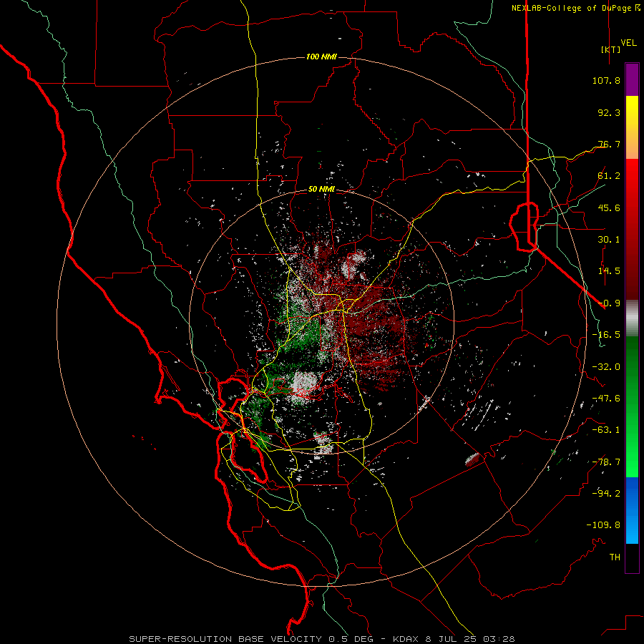Click the VEL legend title

(x=629, y=43)
